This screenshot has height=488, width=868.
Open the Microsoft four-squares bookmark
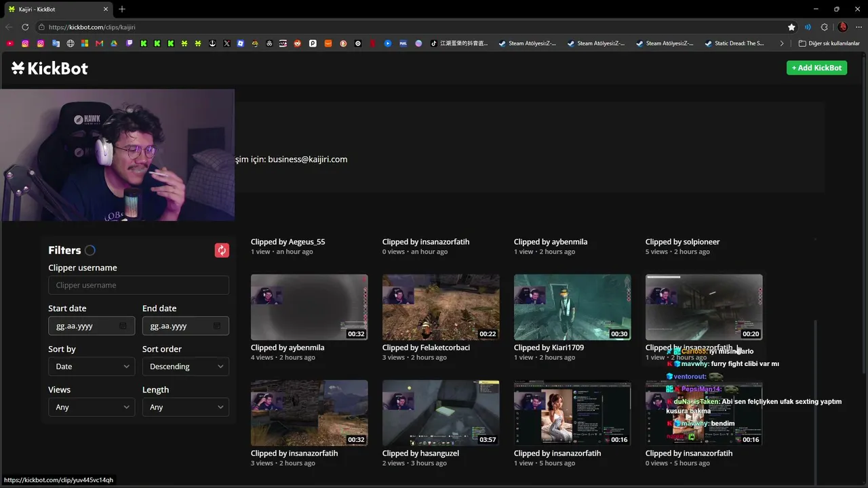85,43
